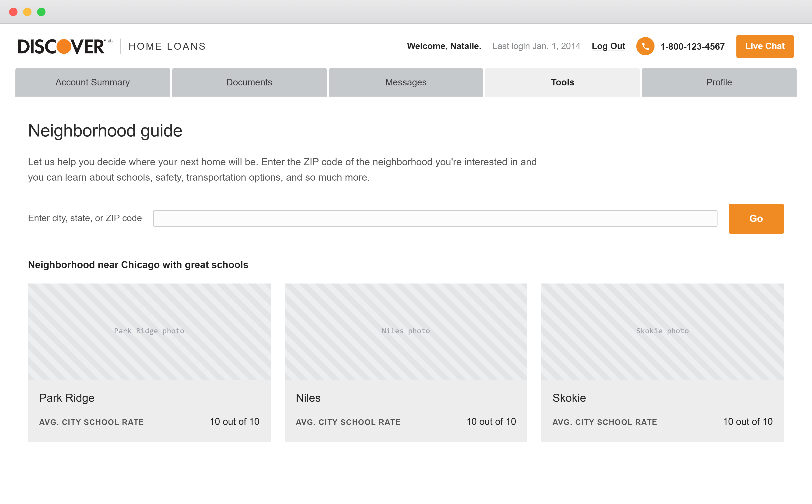The height and width of the screenshot is (504, 812).
Task: Click the Welcome, Natalie greeting
Action: [x=444, y=46]
